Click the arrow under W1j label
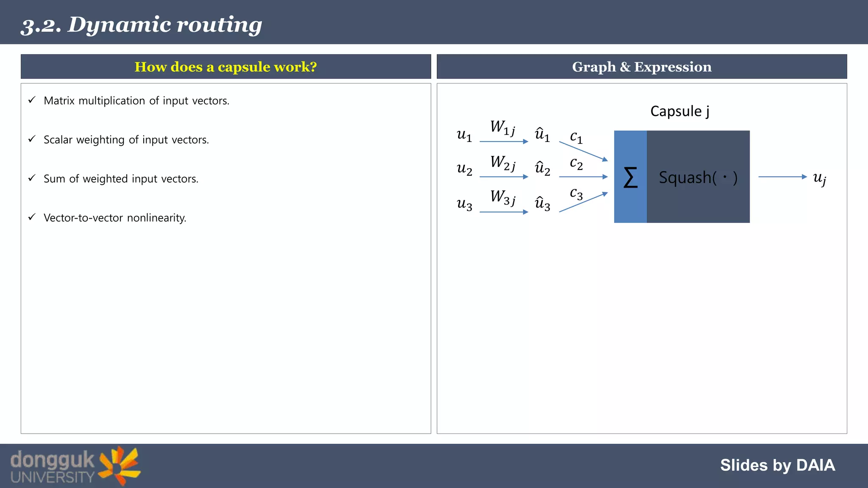Screen dimensions: 868x488 point(504,141)
